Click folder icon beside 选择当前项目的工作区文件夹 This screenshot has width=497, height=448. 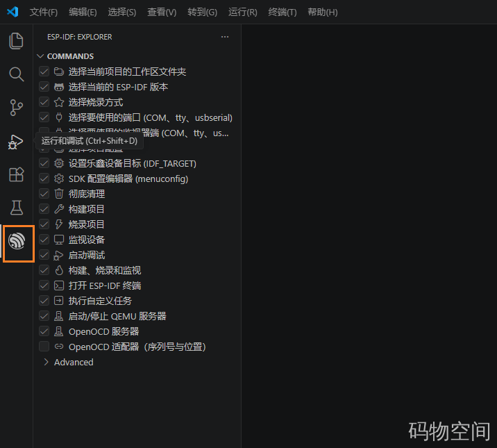click(58, 72)
